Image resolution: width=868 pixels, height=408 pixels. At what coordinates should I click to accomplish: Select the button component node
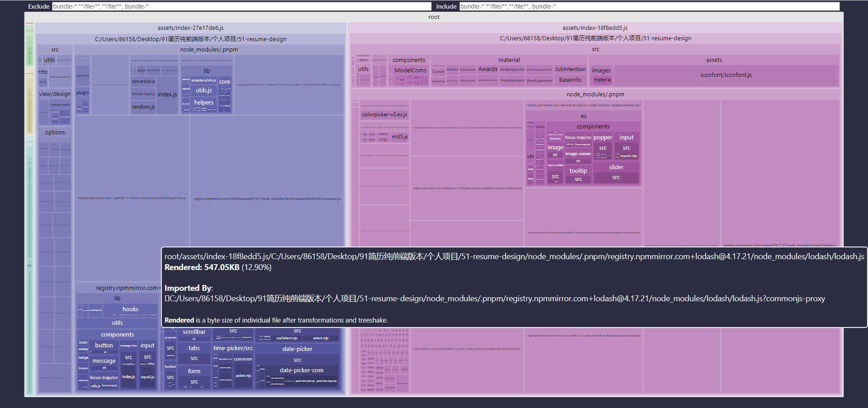coord(104,346)
